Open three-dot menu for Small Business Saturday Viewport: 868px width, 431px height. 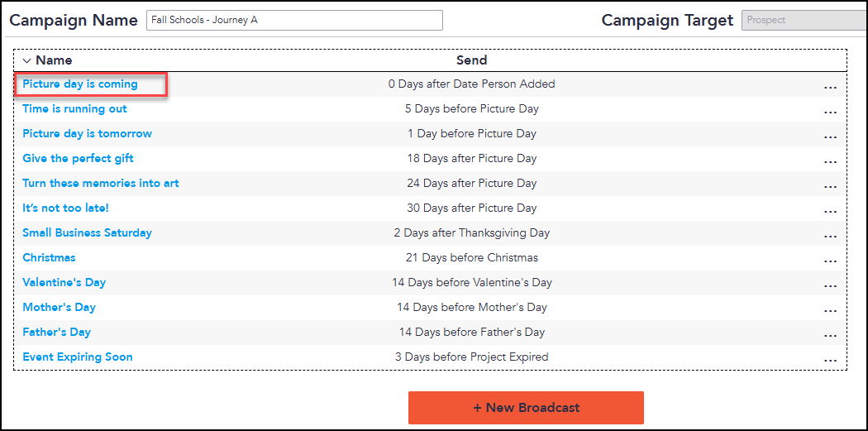coord(830,237)
